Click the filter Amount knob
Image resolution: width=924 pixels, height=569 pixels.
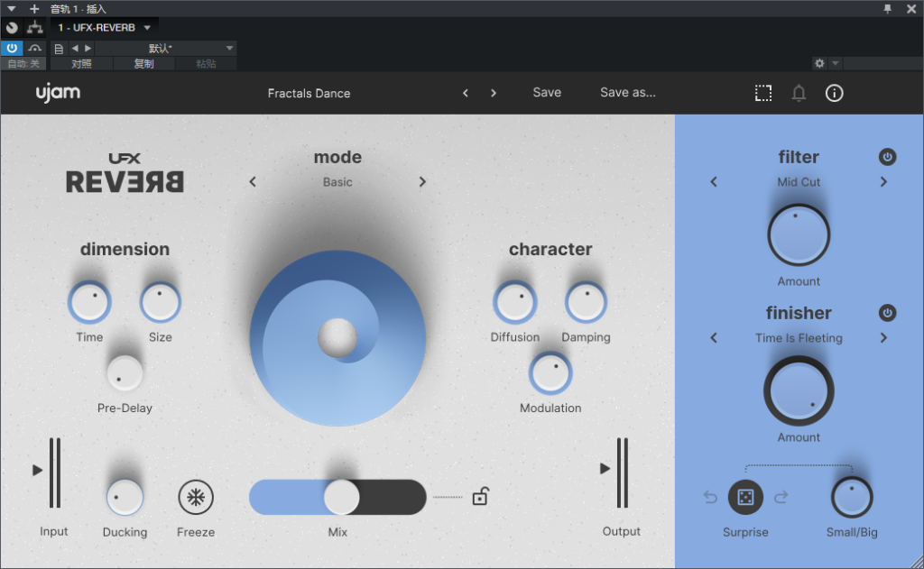click(x=799, y=235)
